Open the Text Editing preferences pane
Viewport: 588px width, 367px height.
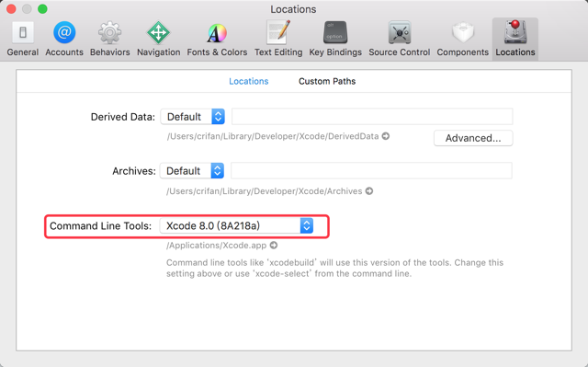278,39
